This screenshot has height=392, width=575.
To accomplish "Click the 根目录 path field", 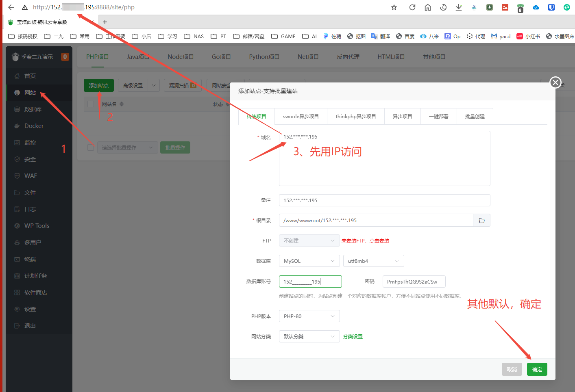I will tap(376, 220).
